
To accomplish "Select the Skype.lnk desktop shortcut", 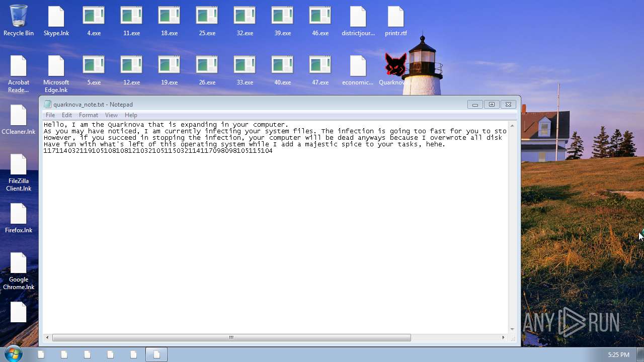I will point(56,21).
